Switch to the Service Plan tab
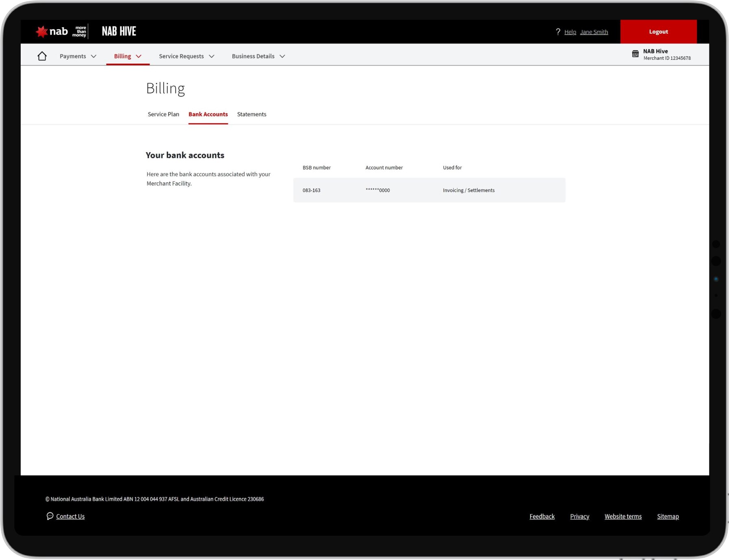The width and height of the screenshot is (729, 560). pyautogui.click(x=163, y=114)
